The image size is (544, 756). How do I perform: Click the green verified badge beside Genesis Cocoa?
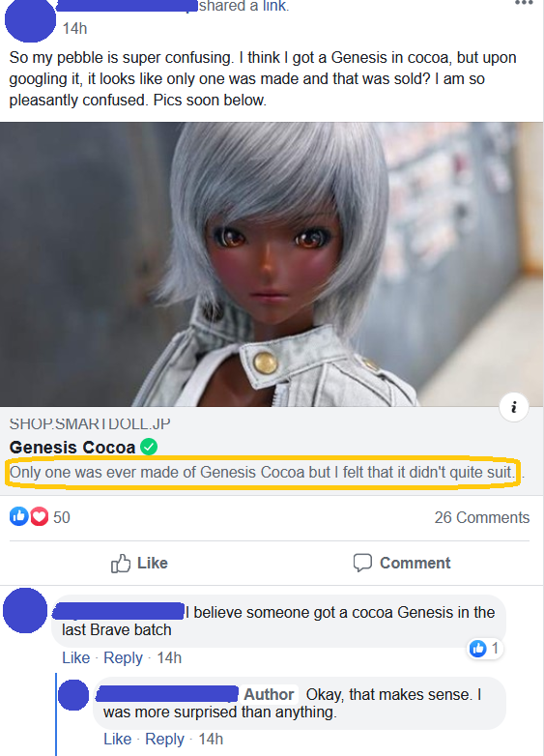click(149, 447)
